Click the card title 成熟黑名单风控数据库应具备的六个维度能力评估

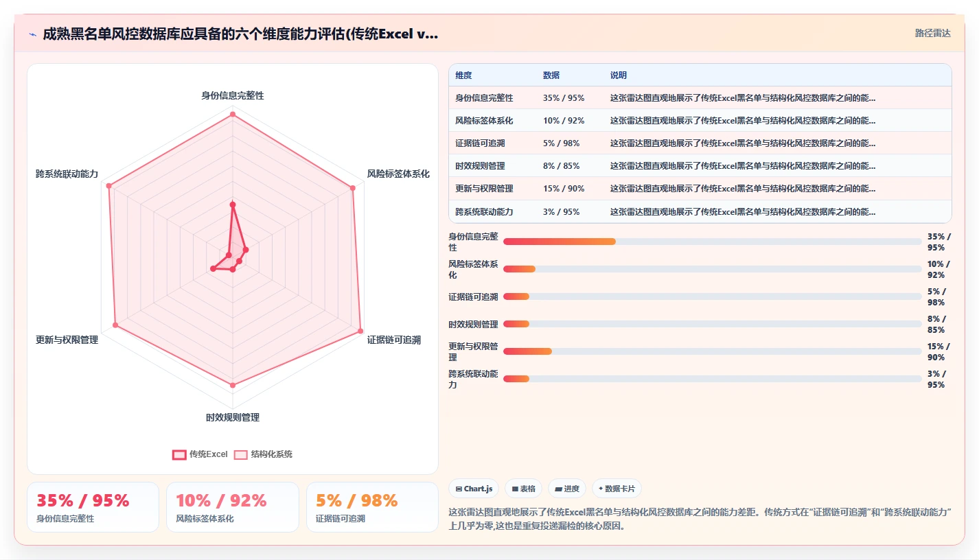[x=240, y=34]
